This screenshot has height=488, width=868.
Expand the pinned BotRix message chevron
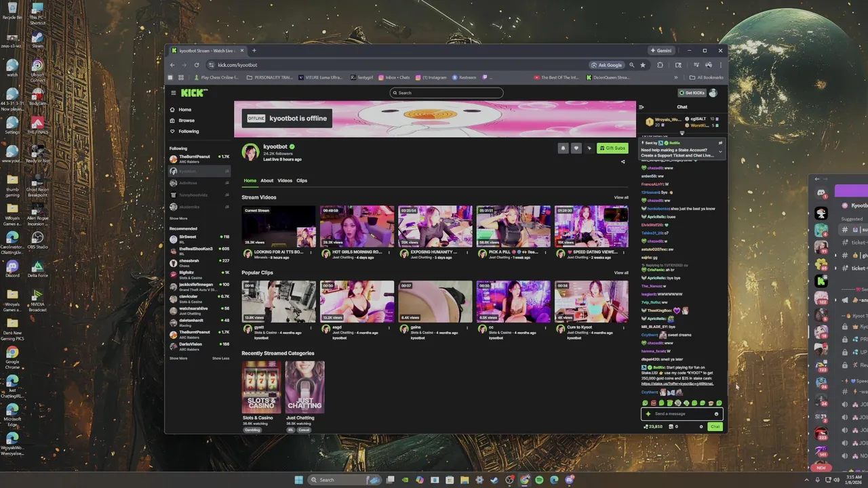tap(720, 152)
